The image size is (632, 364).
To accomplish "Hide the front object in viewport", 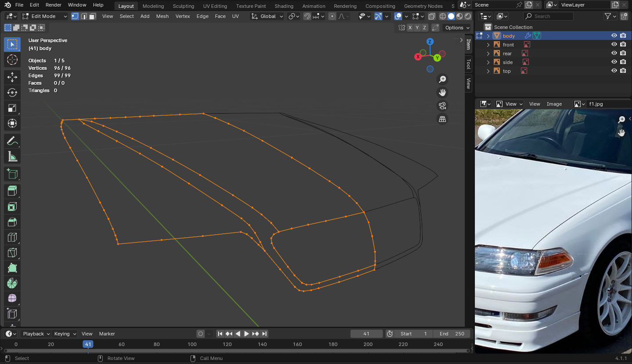I will 614,45.
